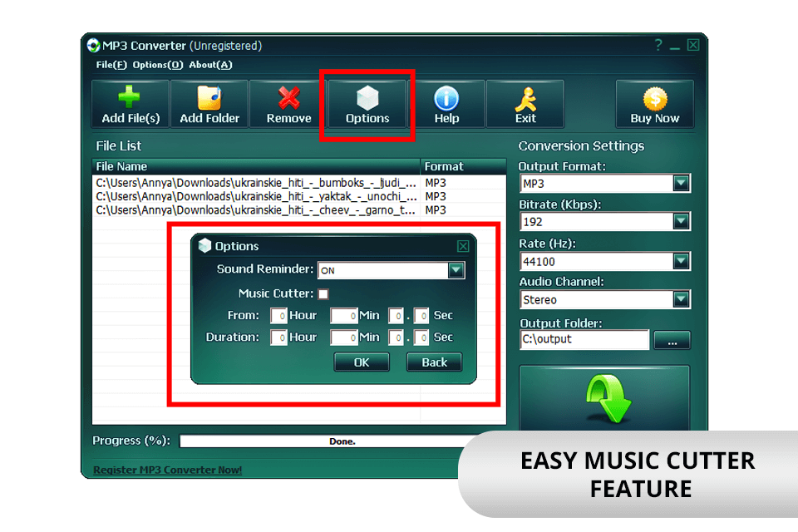Open the File(F) menu
The width and height of the screenshot is (798, 532).
click(111, 65)
